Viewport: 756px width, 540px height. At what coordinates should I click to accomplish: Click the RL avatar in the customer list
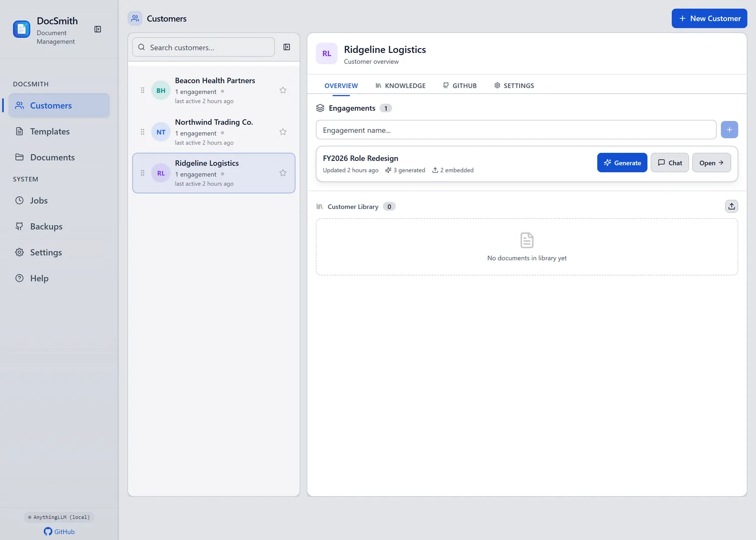point(161,173)
